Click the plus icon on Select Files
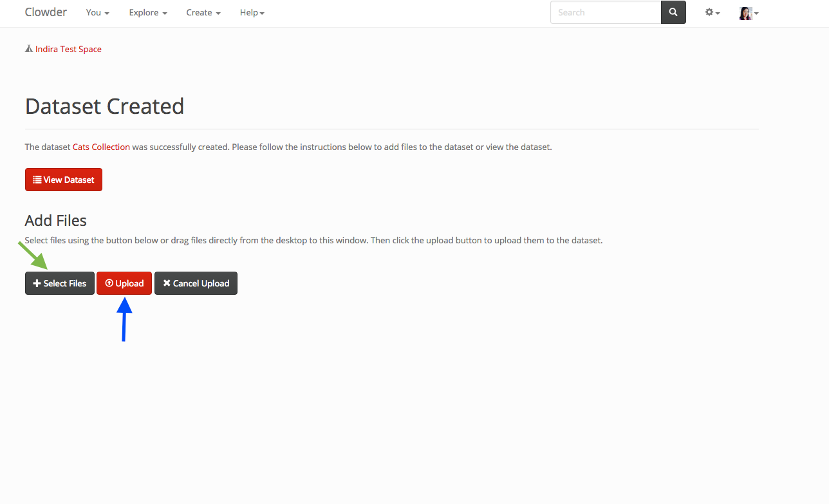The width and height of the screenshot is (829, 504). 37,283
